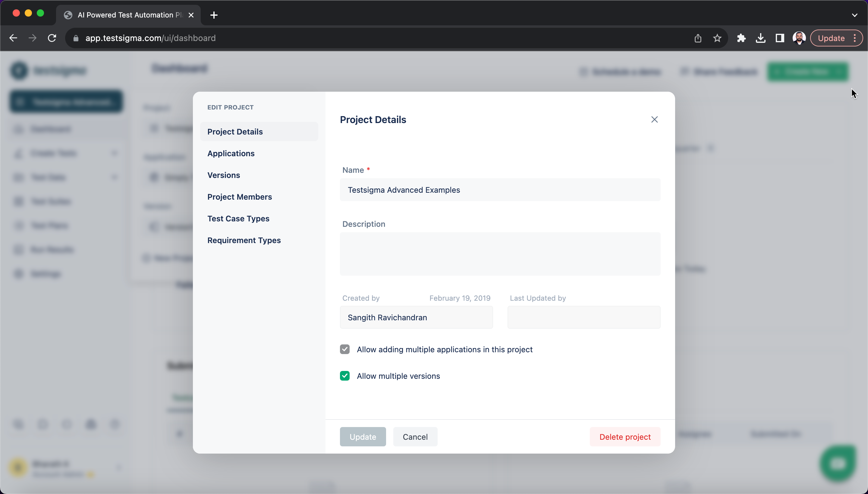Toggle Allow adding multiple applications checkbox
This screenshot has height=494, width=868.
[344, 349]
